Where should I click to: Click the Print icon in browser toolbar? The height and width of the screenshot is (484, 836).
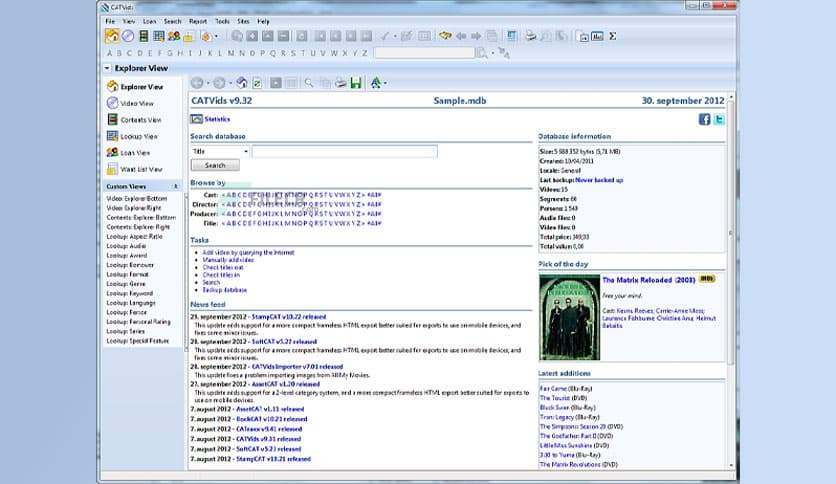click(x=340, y=83)
